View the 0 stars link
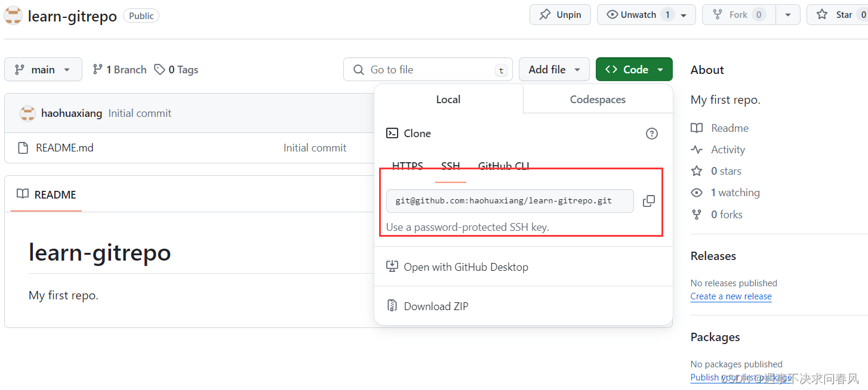The image size is (868, 390). pyautogui.click(x=726, y=171)
